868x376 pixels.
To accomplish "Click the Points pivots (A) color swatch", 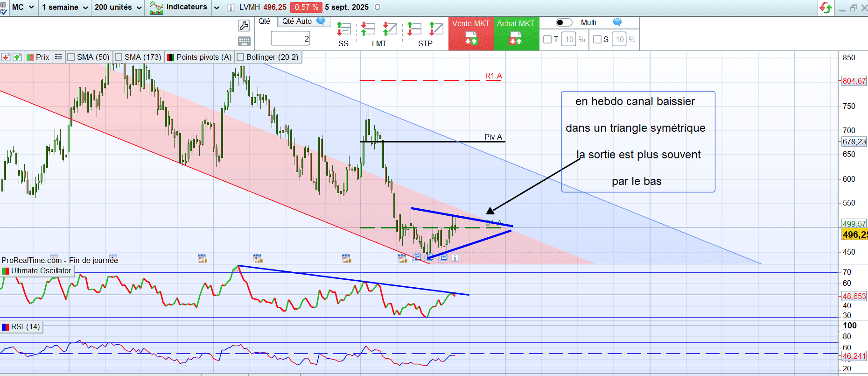I will pyautogui.click(x=170, y=57).
